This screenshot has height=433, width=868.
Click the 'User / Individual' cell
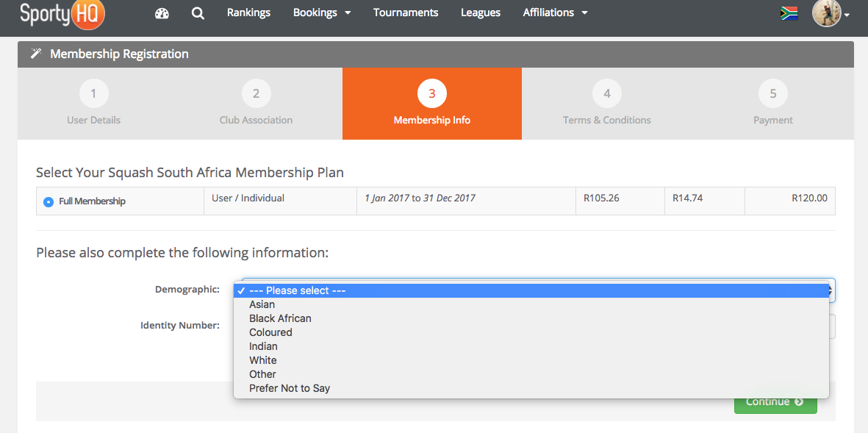281,201
